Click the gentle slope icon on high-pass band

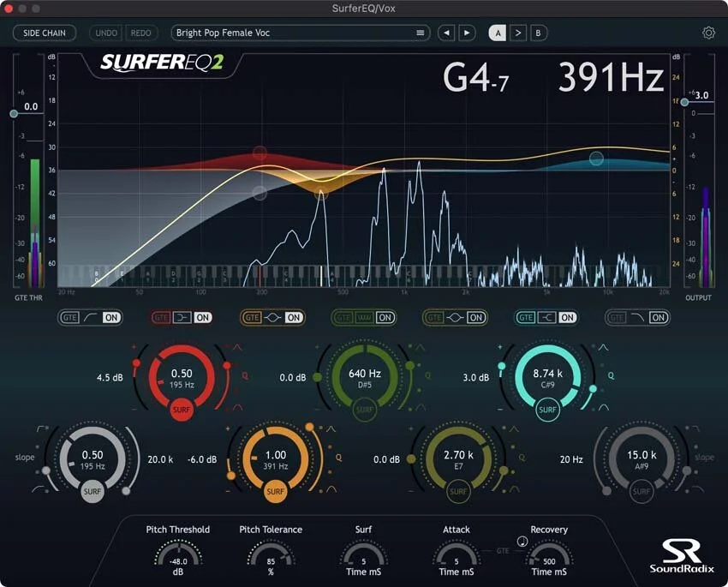pyautogui.click(x=39, y=489)
